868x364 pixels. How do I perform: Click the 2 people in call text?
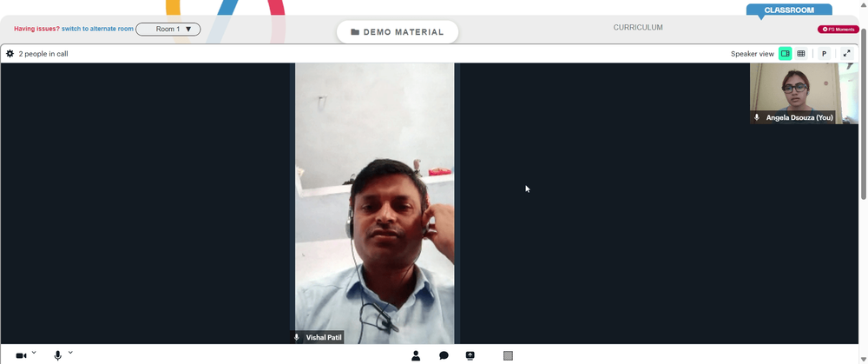click(43, 54)
